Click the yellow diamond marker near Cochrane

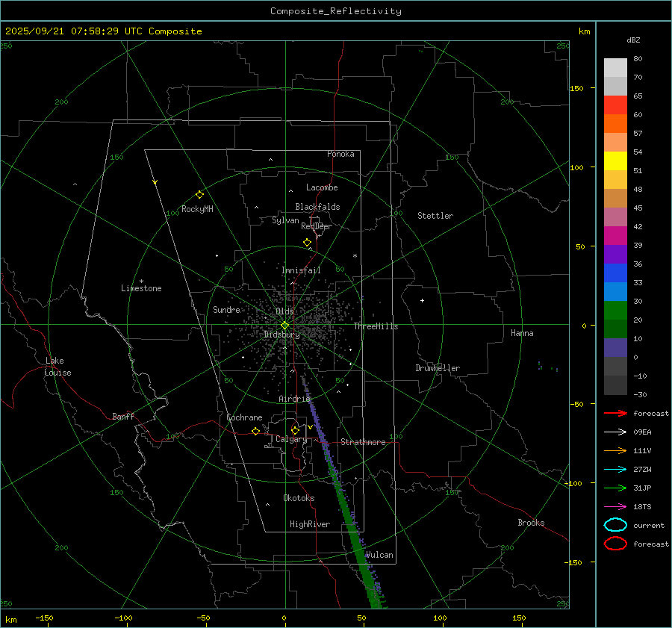coord(255,431)
